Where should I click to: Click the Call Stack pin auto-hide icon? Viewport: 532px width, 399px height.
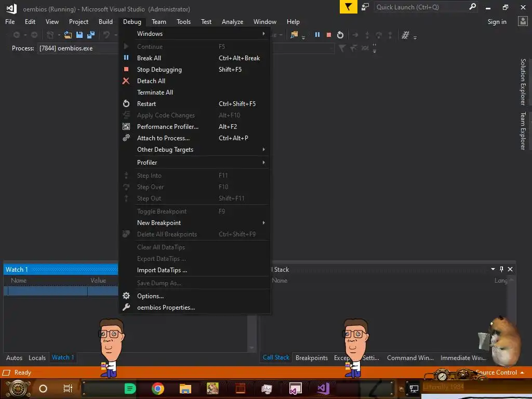click(x=501, y=269)
